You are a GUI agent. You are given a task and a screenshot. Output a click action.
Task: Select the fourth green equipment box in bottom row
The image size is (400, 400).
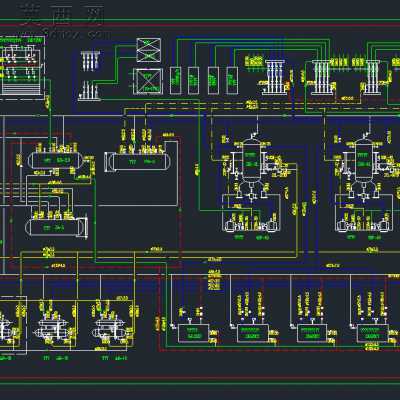tap(373, 333)
